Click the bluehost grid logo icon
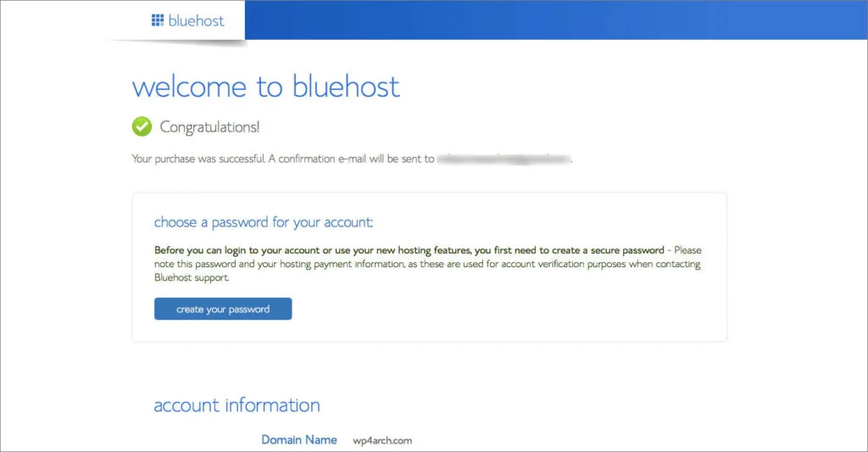 tap(158, 20)
